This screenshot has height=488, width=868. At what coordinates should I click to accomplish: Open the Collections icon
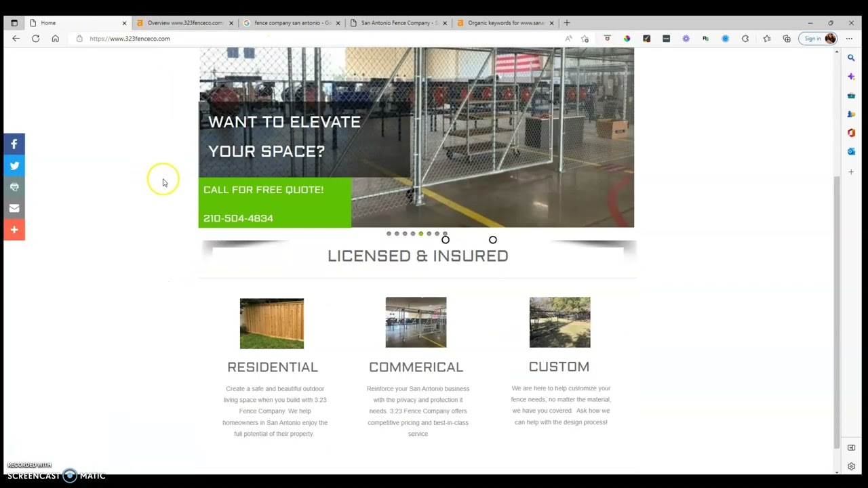(x=787, y=39)
